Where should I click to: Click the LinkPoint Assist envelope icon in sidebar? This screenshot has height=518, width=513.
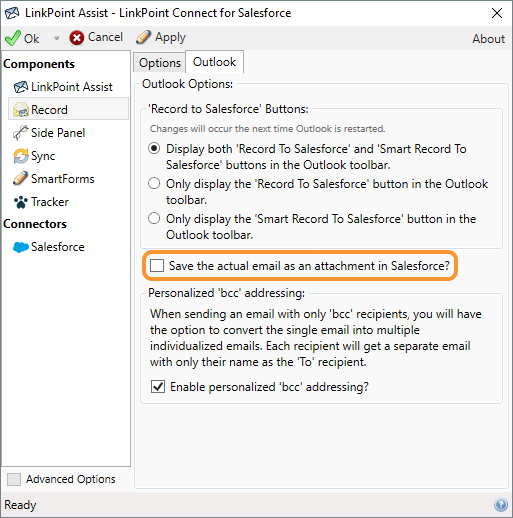21,87
